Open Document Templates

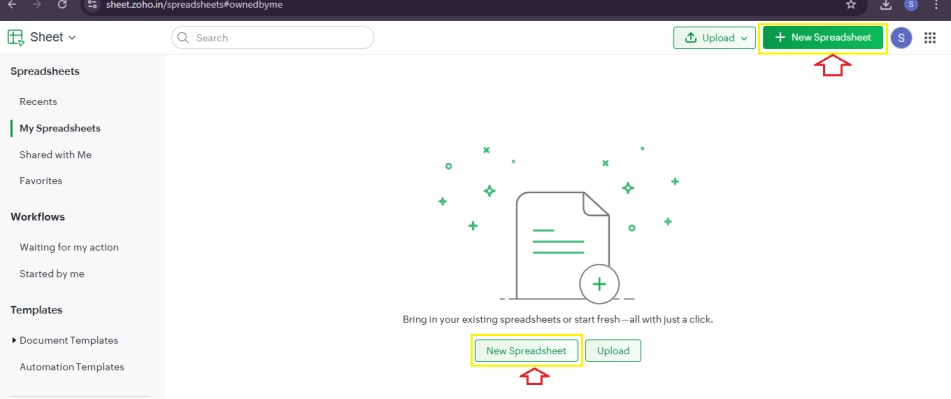(69, 341)
